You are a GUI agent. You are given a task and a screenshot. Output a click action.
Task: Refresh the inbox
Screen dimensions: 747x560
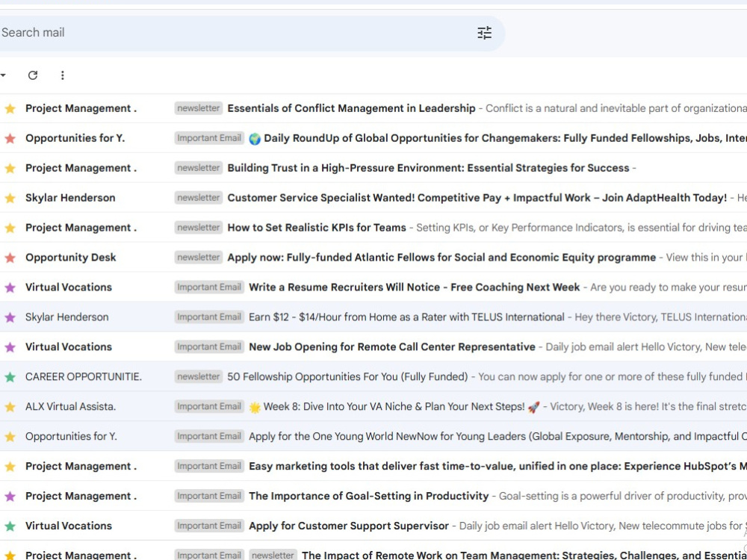[x=32, y=75]
